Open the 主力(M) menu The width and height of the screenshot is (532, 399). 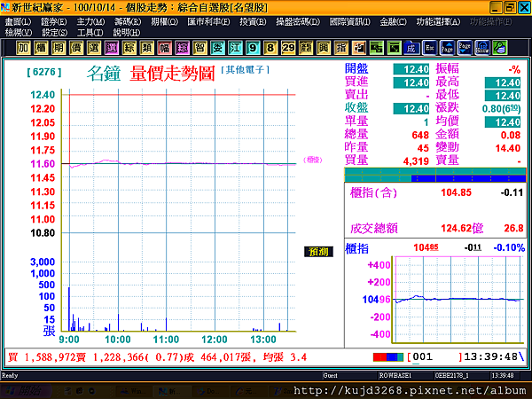coord(90,22)
